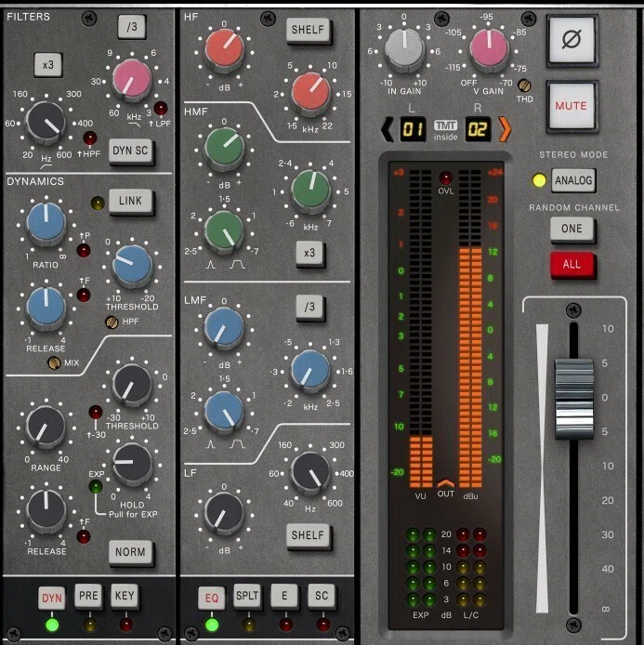The height and width of the screenshot is (645, 644).
Task: Click the green HMF gain dB knob
Action: (x=225, y=148)
